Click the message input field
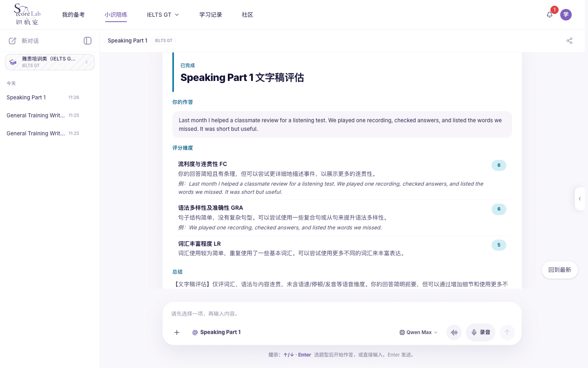Image resolution: width=588 pixels, height=368 pixels. 342,314
